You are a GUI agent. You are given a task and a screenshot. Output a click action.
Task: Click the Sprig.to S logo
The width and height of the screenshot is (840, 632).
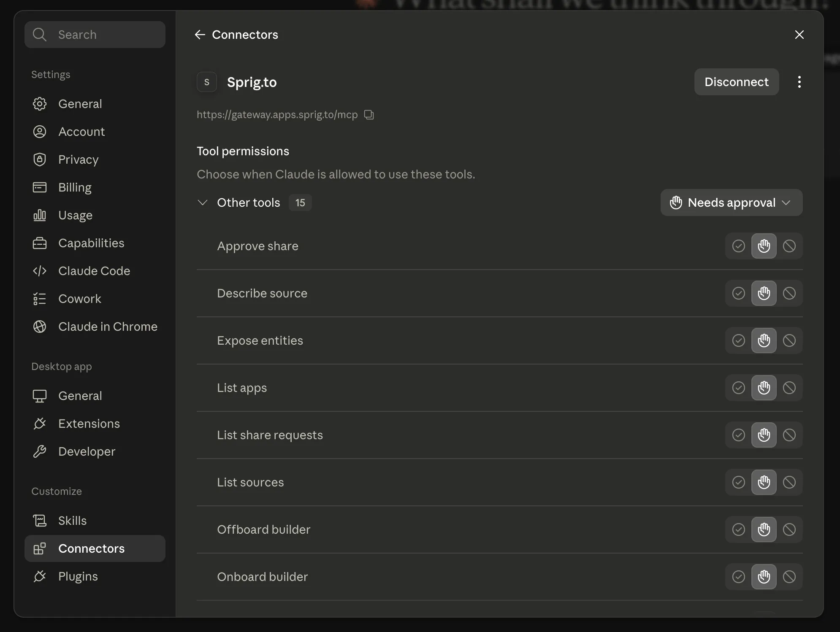pos(207,82)
